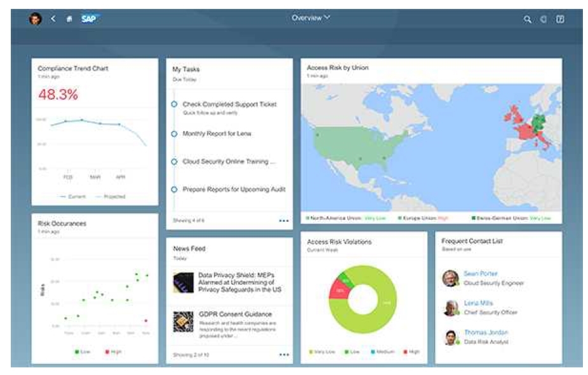
Task: Click the Chief Security Officer subtitle
Action: pos(490,312)
